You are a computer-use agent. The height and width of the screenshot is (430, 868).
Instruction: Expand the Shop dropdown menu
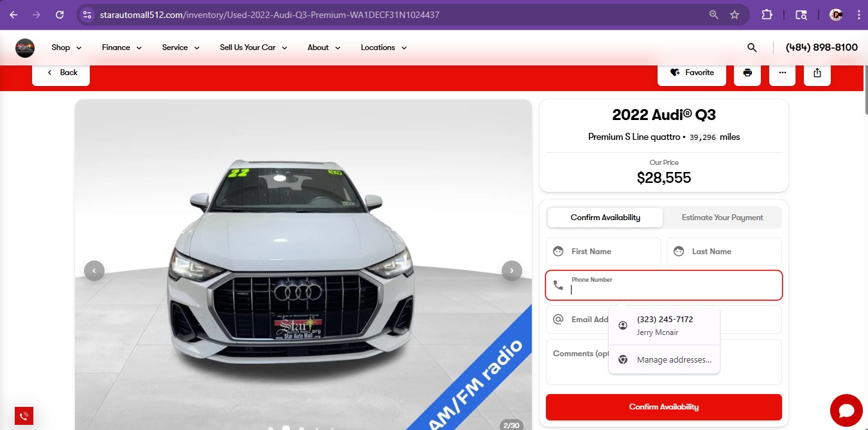67,47
